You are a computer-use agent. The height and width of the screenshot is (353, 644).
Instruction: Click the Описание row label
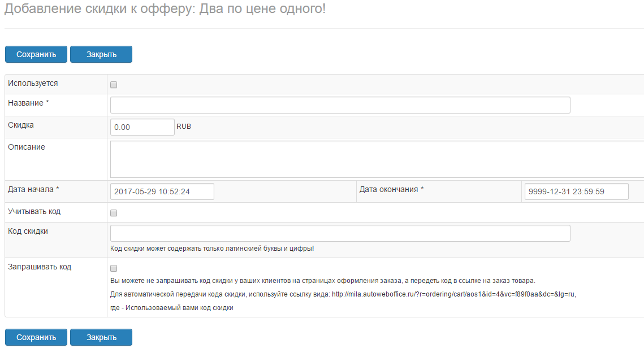click(27, 147)
